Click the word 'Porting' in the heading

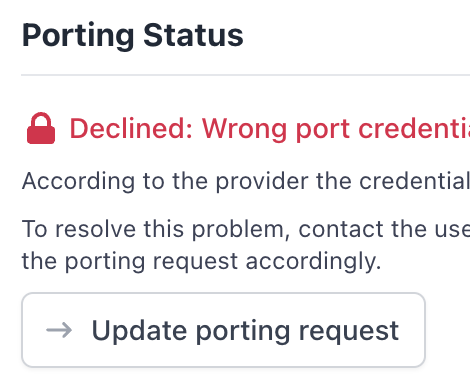pyautogui.click(x=78, y=36)
